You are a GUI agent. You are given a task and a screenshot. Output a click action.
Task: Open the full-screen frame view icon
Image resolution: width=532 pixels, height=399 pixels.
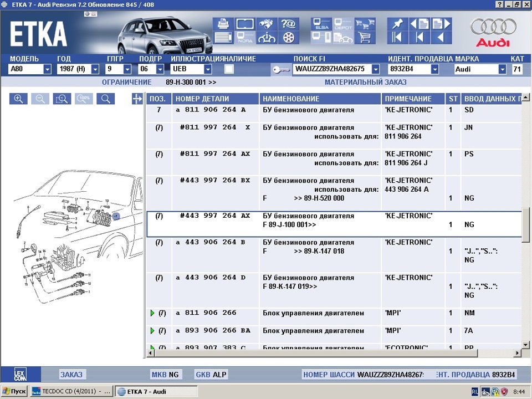[245, 24]
